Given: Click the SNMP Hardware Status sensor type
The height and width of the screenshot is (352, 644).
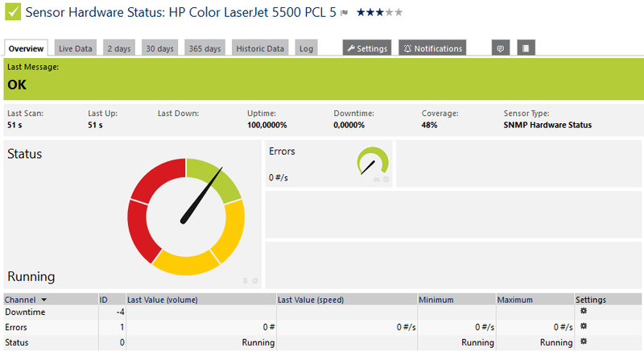Looking at the screenshot, I should pyautogui.click(x=547, y=126).
